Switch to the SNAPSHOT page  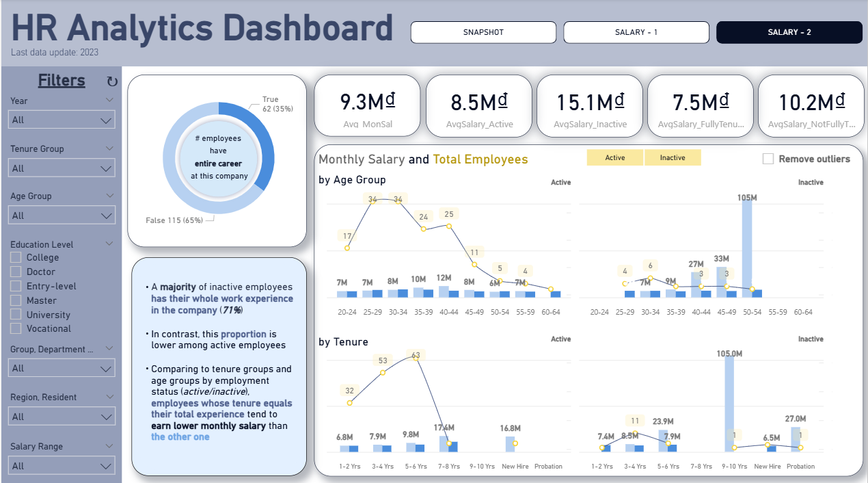pos(483,32)
